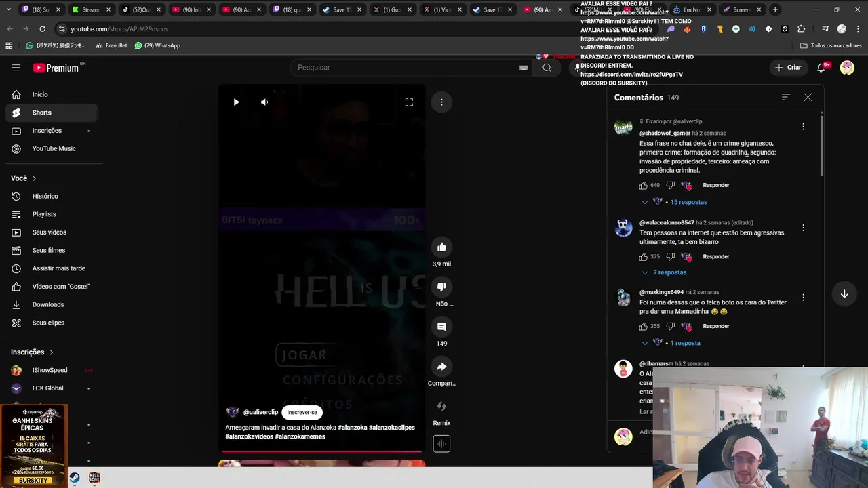Select Shorts in the sidebar

pos(52,113)
